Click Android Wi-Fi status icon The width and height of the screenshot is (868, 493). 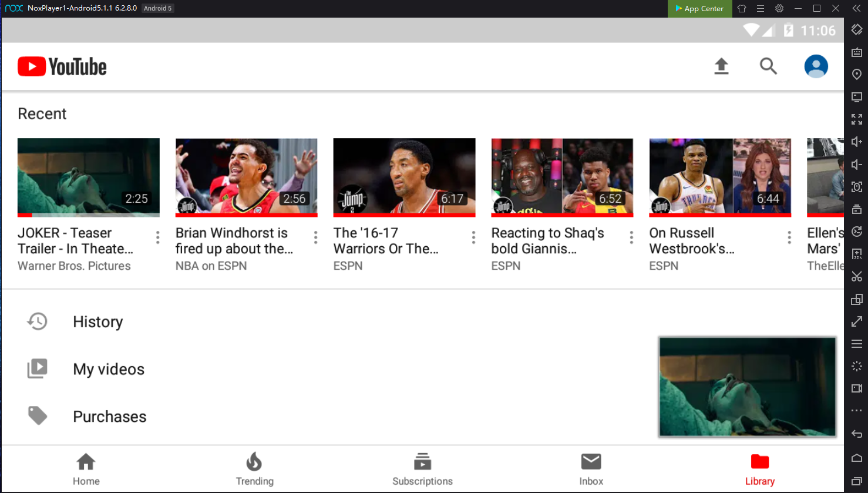[x=751, y=30]
